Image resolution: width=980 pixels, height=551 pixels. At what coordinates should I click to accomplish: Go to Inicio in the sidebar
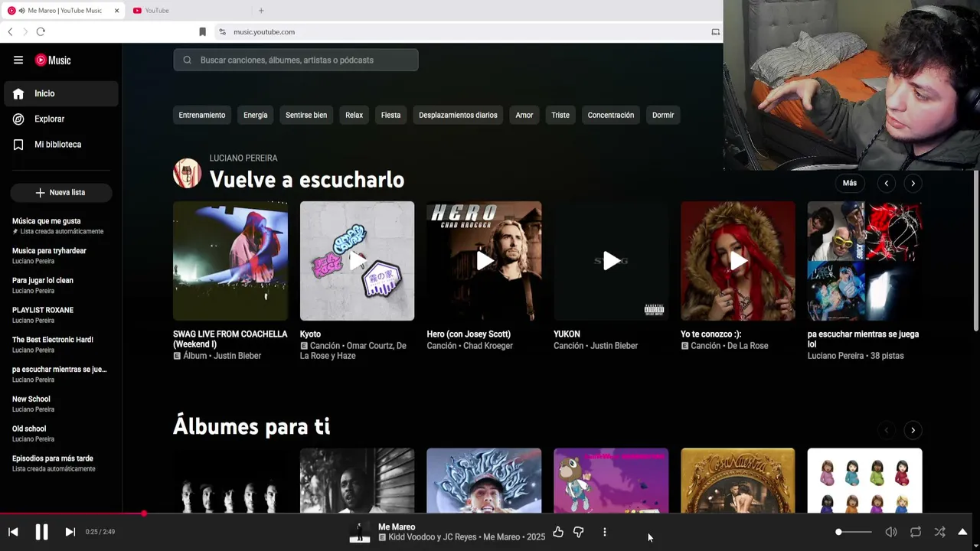click(x=61, y=93)
